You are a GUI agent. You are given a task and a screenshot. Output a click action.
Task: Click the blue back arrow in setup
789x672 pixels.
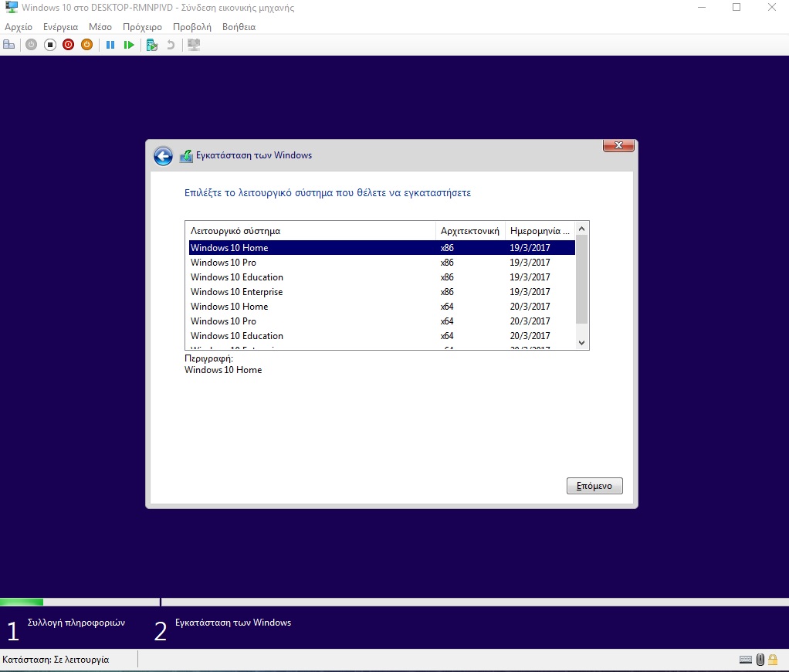click(163, 156)
